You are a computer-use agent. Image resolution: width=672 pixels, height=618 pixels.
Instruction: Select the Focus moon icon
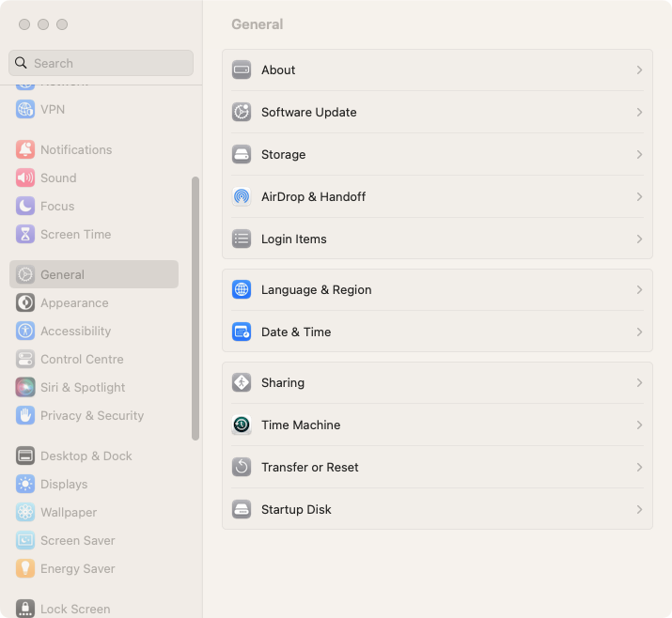25,206
